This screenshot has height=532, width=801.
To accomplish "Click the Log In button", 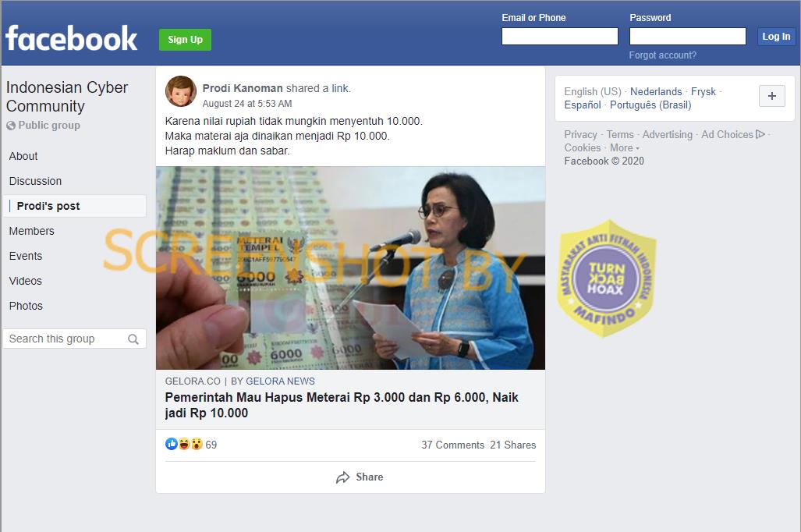I will [x=775, y=37].
